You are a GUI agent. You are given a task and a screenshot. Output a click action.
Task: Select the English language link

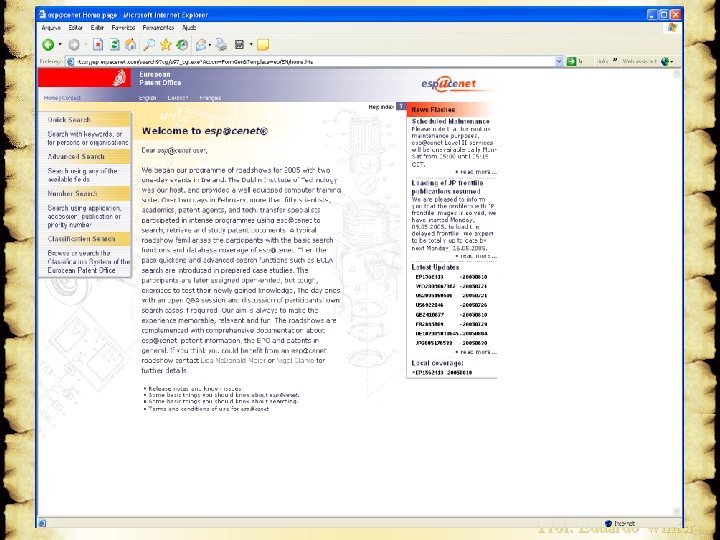147,98
